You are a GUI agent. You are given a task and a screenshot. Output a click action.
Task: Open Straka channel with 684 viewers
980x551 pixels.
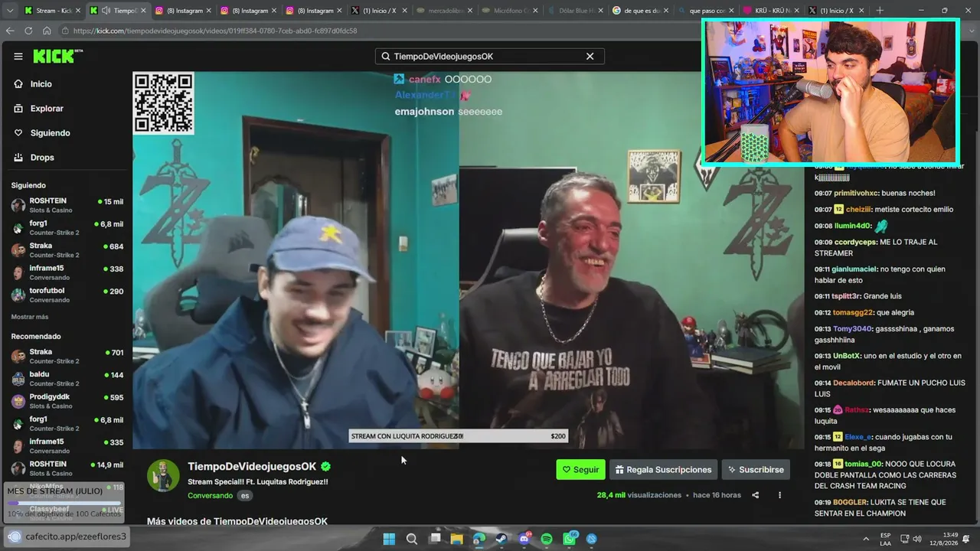[67, 250]
